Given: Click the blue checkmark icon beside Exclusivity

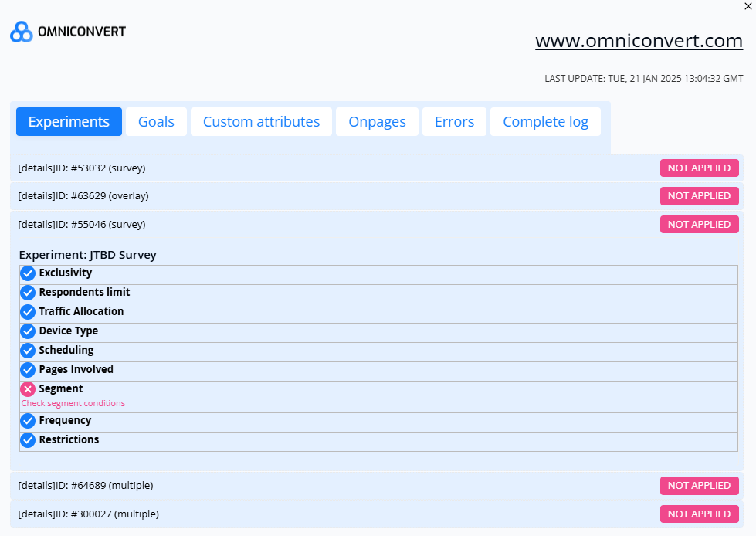Looking at the screenshot, I should 28,273.
